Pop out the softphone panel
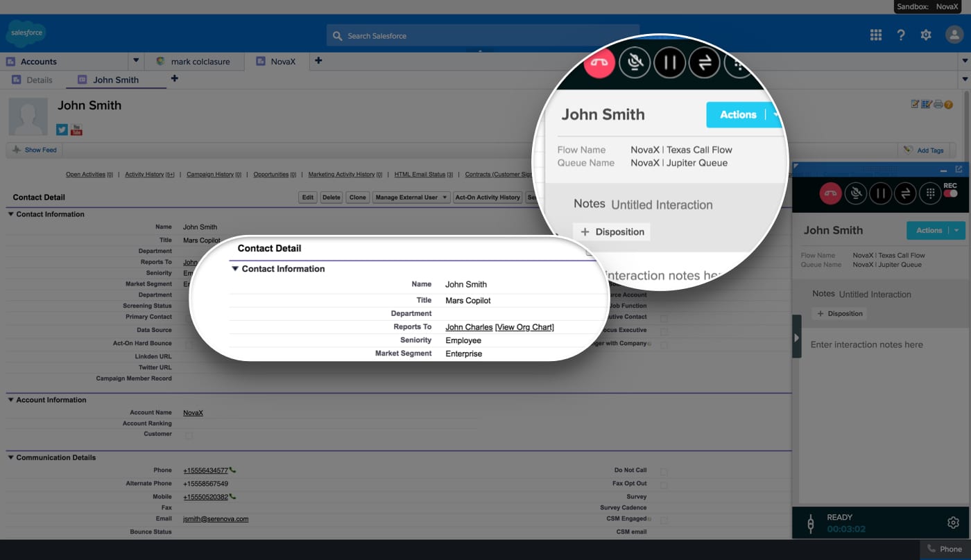 pyautogui.click(x=959, y=169)
